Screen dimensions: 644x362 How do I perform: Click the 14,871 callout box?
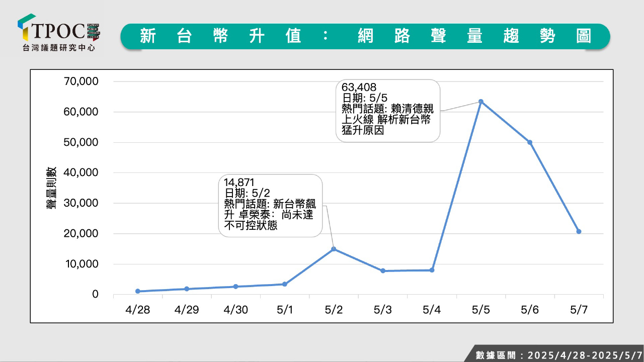click(271, 205)
